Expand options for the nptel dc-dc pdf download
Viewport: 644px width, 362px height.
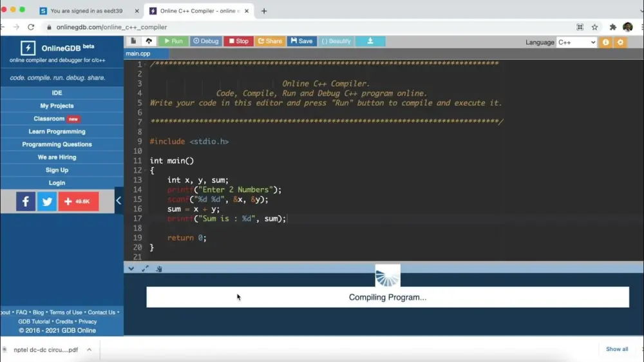tap(89, 350)
